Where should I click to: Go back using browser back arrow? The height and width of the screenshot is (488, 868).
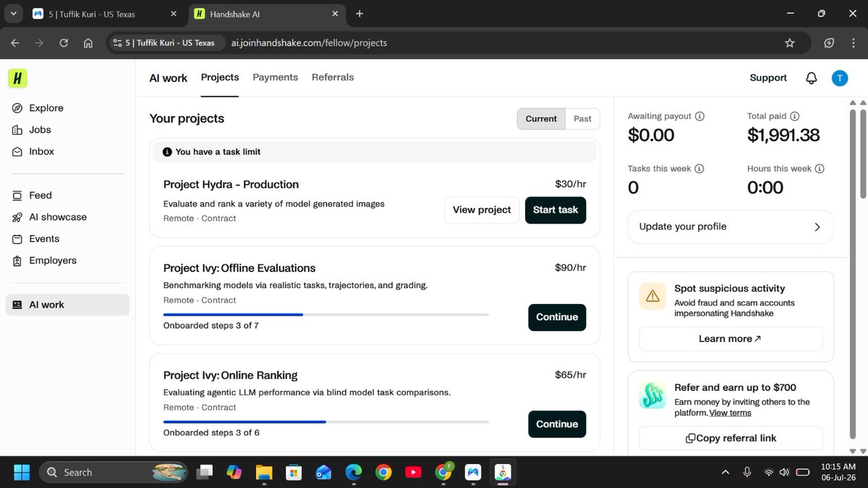tap(15, 43)
